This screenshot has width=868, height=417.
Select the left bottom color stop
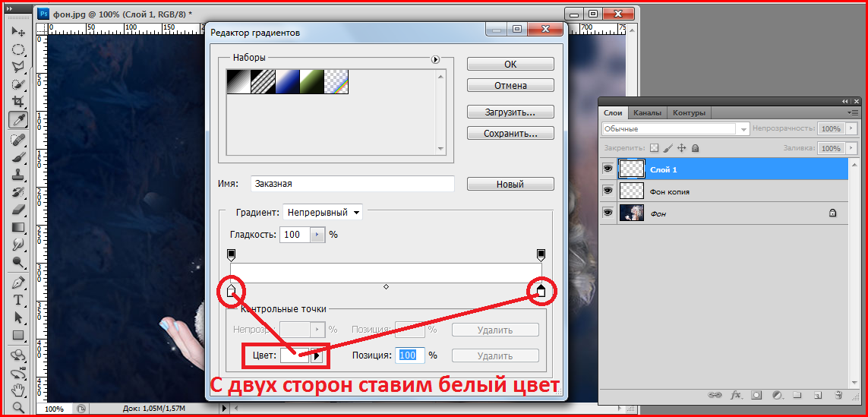[x=232, y=289]
